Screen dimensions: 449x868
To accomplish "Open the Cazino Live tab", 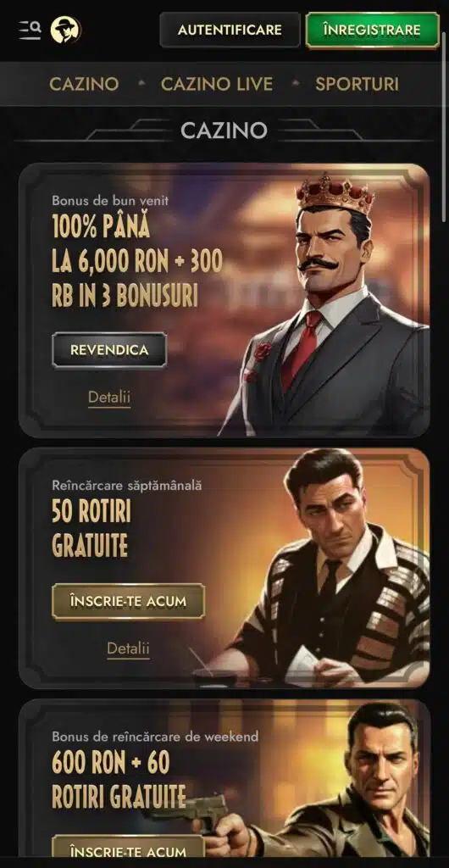I will tap(217, 84).
